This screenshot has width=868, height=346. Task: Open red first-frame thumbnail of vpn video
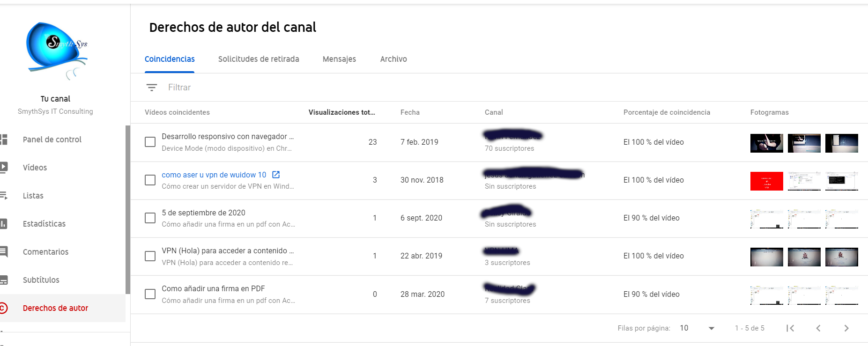pos(766,181)
